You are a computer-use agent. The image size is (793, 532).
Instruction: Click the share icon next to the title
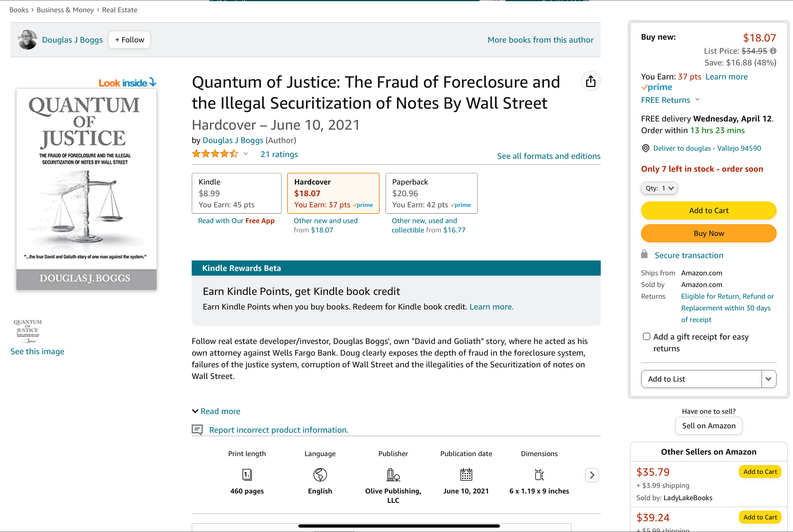(x=591, y=81)
